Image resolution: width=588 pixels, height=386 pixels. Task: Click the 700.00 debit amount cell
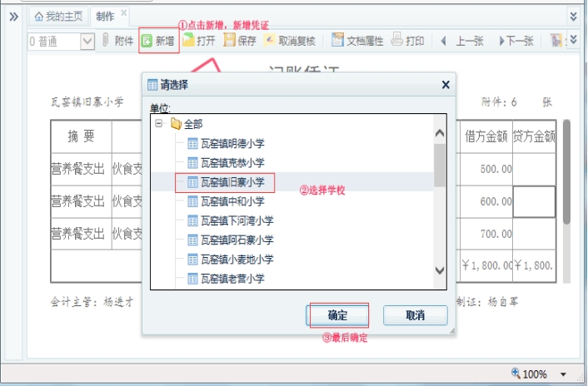coord(486,234)
